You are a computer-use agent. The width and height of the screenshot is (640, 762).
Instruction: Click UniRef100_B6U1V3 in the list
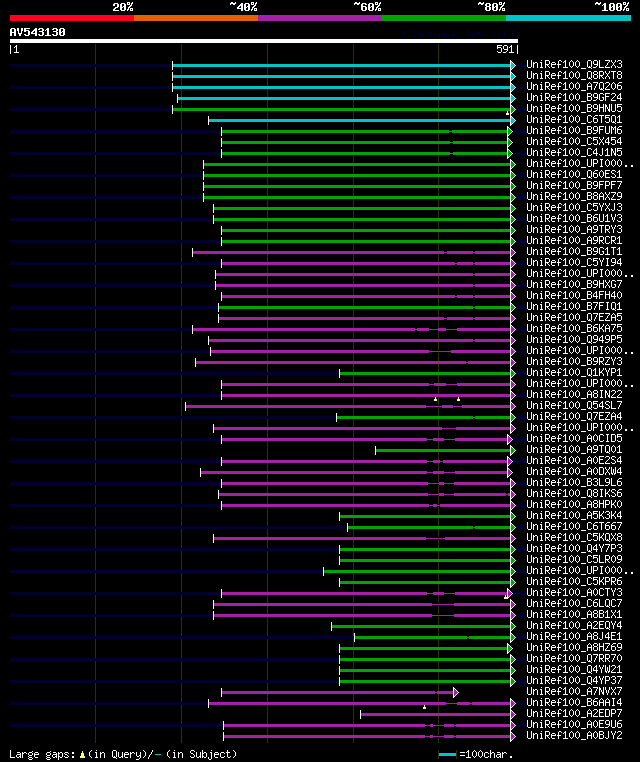point(574,218)
